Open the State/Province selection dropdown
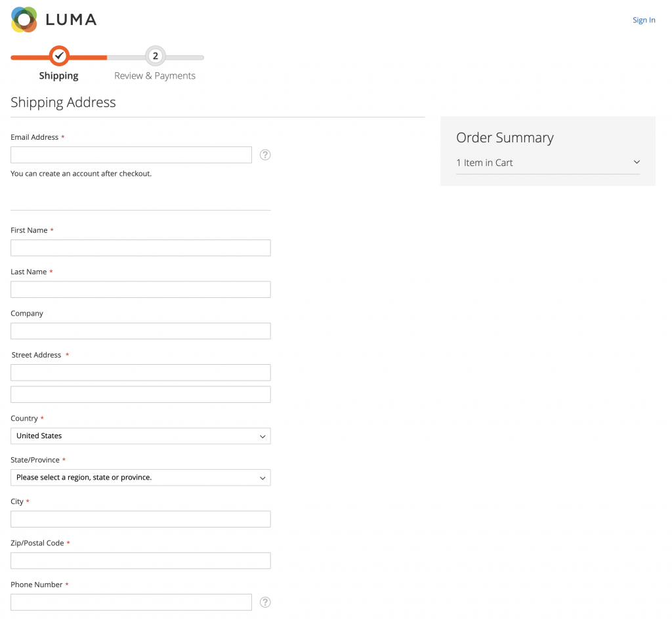 pos(140,478)
